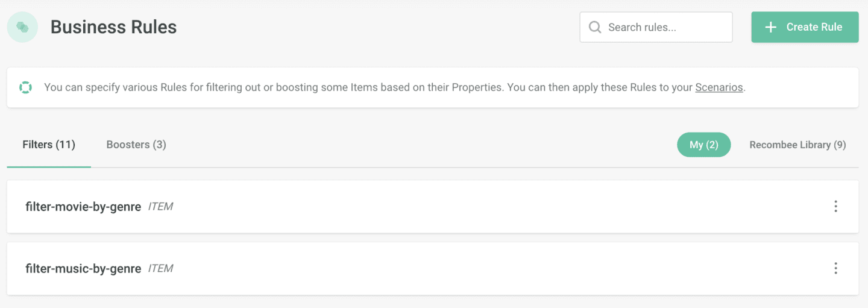Viewport: 868px width, 308px height.
Task: Open the three-dot menu for filter-music-by-genre
Action: [835, 268]
